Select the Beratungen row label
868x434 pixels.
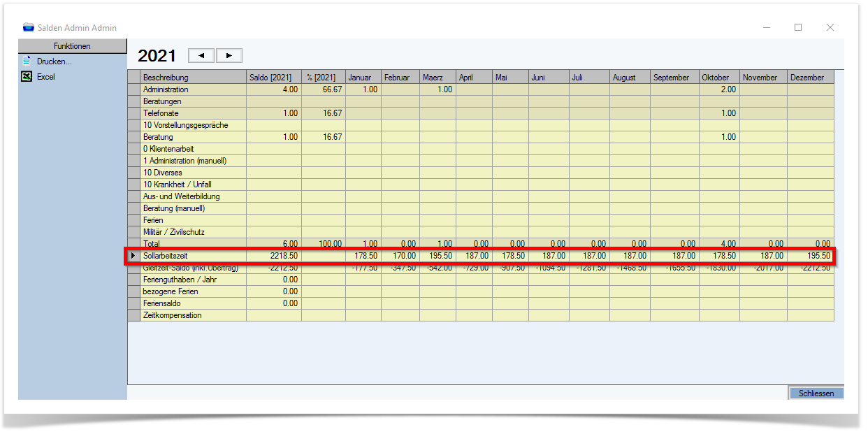(162, 101)
